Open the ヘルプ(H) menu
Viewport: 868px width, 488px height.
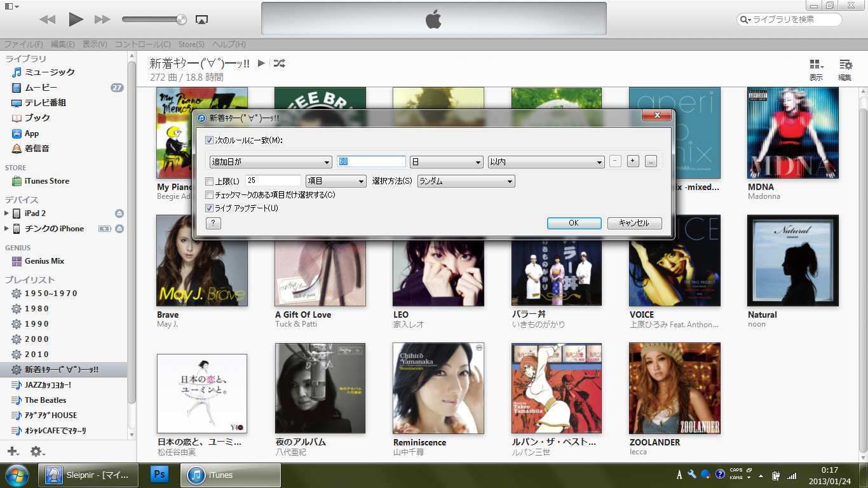[x=229, y=44]
